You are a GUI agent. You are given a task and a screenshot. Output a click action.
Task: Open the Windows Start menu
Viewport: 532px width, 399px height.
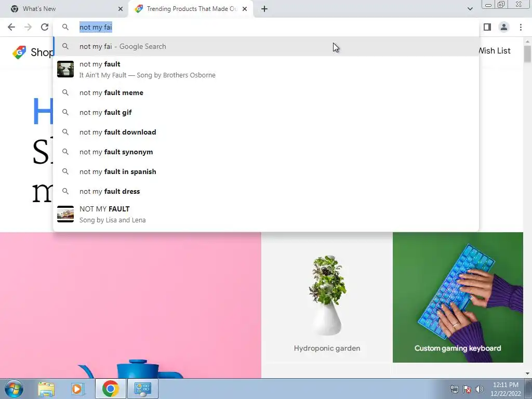[14, 389]
